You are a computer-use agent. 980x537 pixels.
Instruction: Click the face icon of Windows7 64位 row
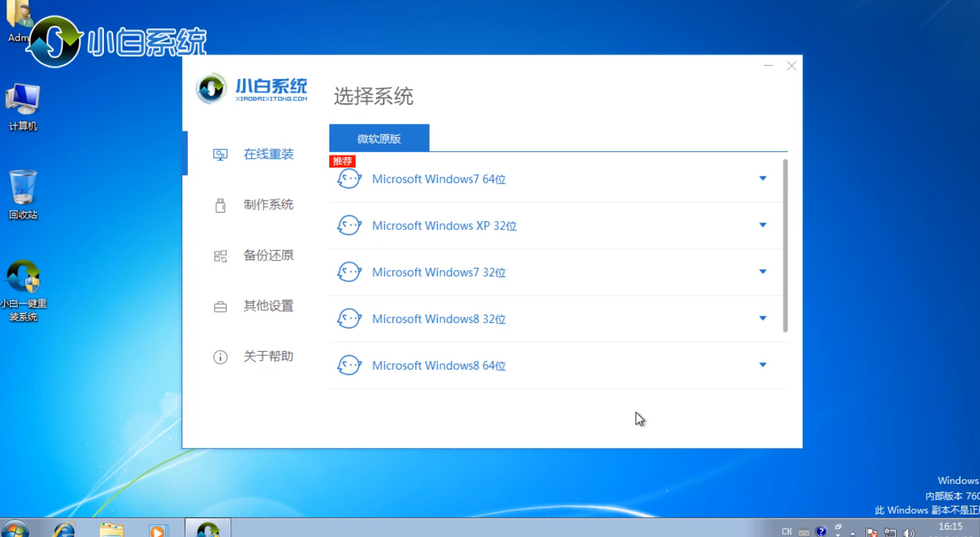[x=349, y=179]
